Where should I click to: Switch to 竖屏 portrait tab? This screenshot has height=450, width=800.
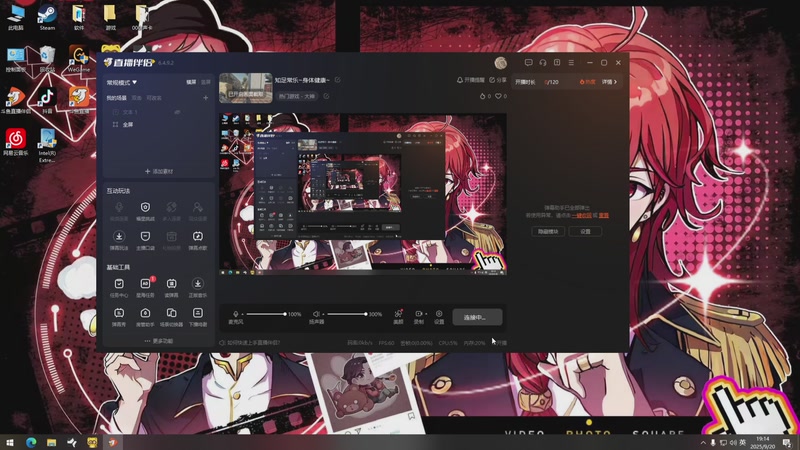[206, 82]
